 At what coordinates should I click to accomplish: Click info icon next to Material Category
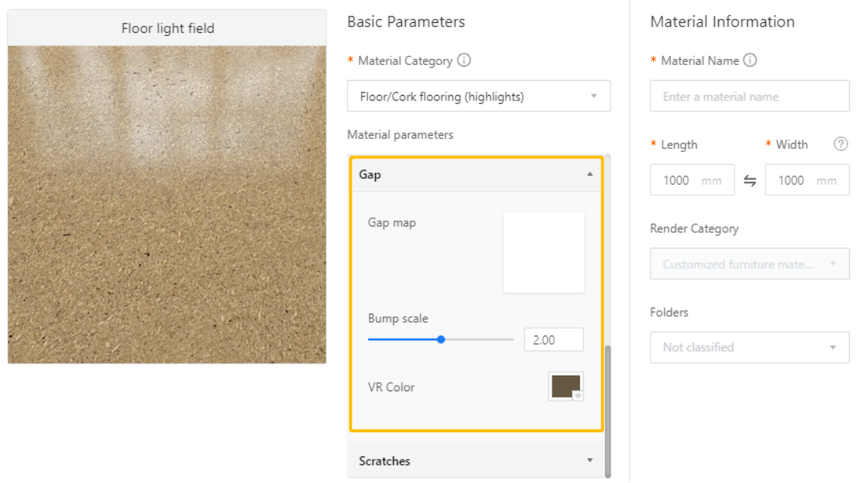coord(464,60)
